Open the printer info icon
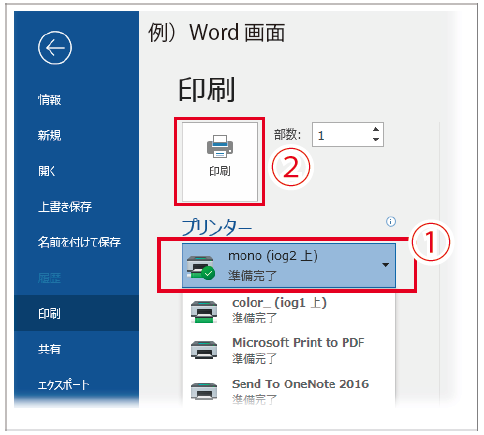 coord(391,221)
